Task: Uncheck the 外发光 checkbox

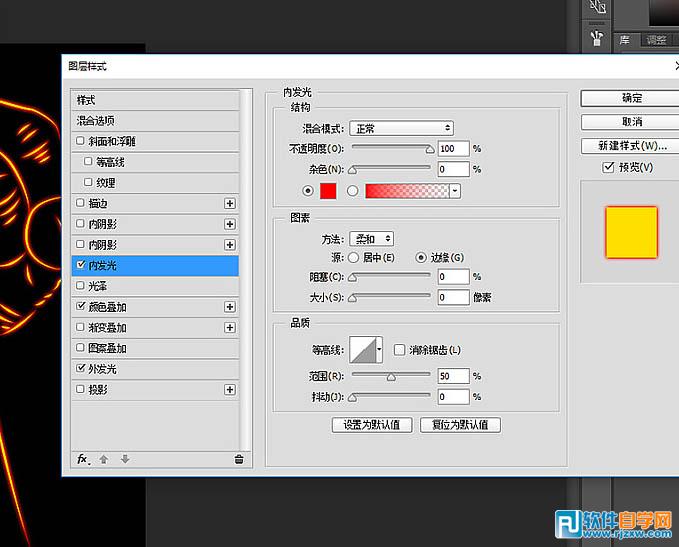Action: coord(81,368)
